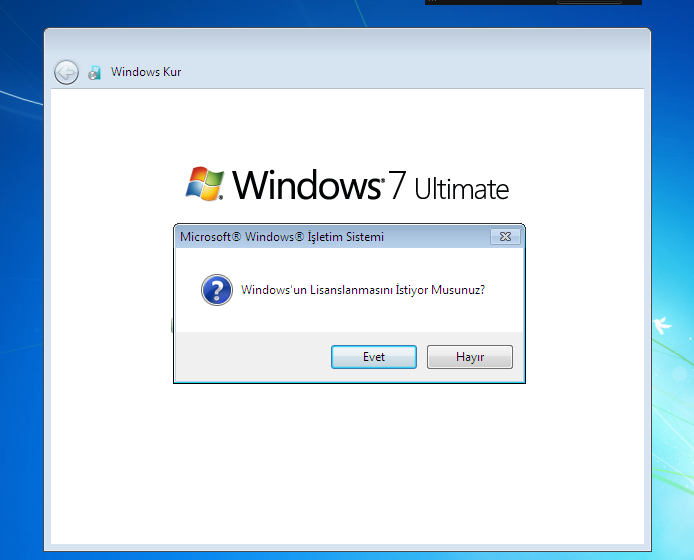Screen dimensions: 694x560
Task: Close the İşletim Sistemi dialog with X
Action: tap(505, 236)
